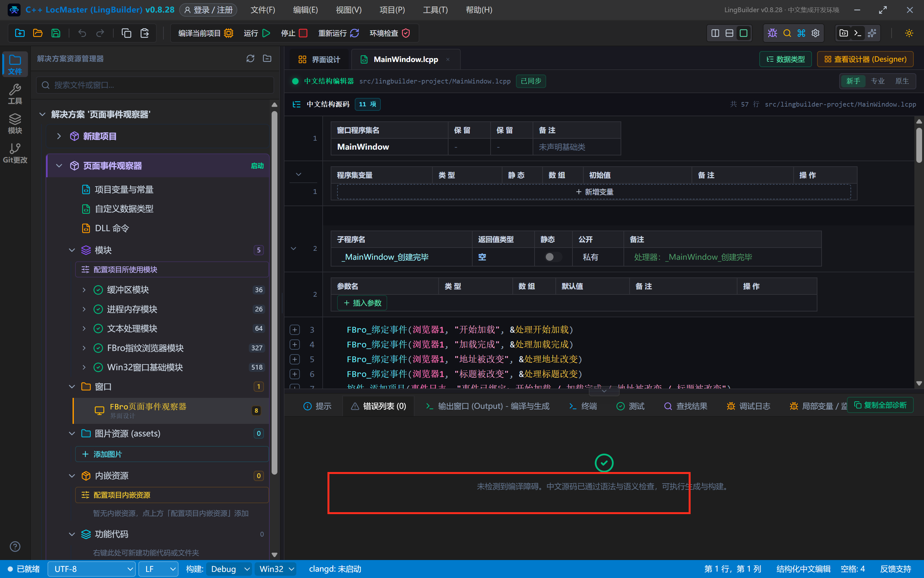The image size is (924, 578).
Task: Switch to vertical split layout
Action: point(715,33)
